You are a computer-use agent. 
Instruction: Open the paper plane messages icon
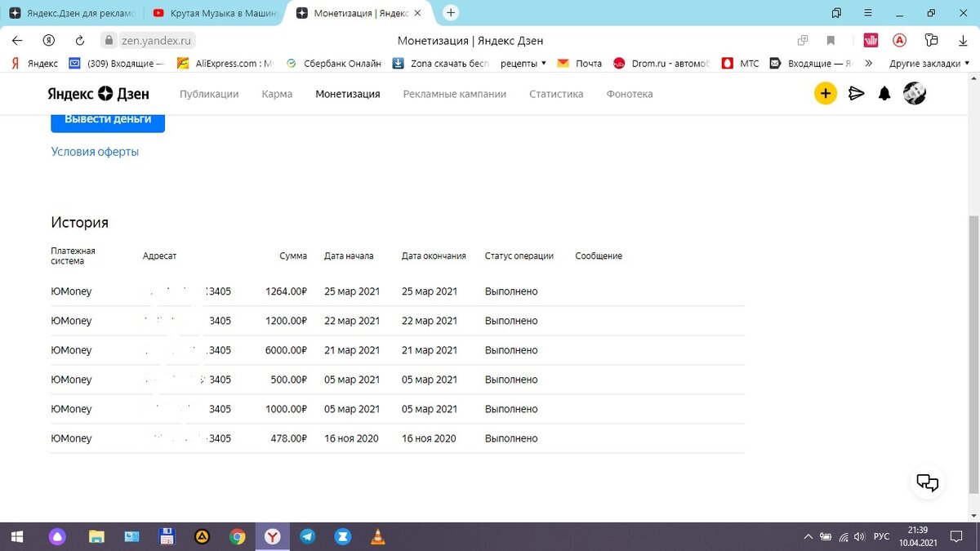tap(856, 94)
